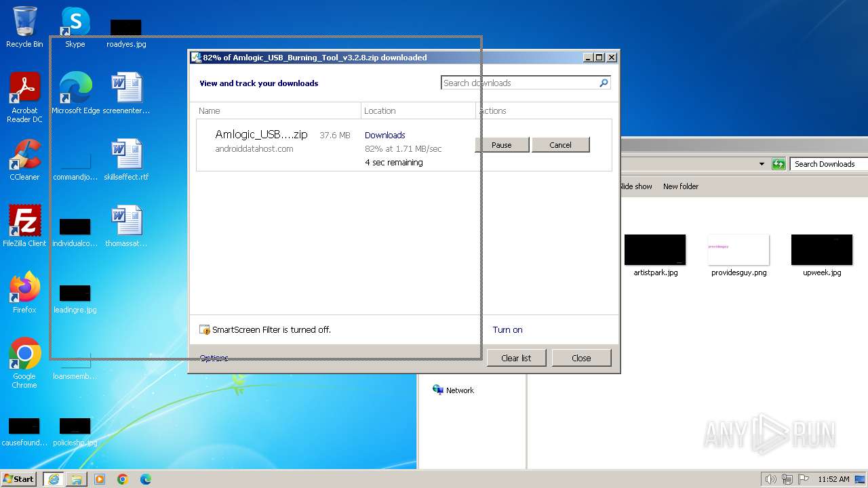Select skillseffect.rtf document on desktop
868x488 pixels.
(x=126, y=160)
